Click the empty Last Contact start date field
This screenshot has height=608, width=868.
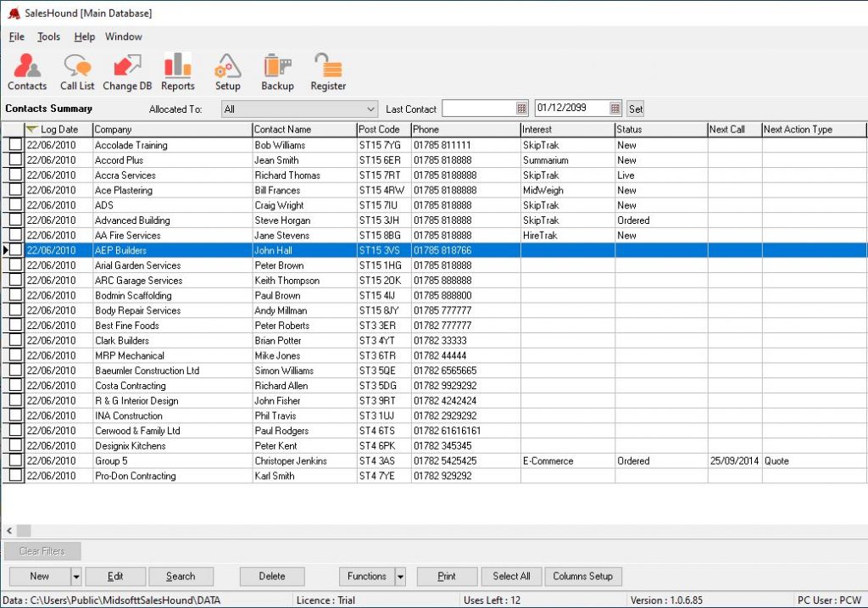(x=479, y=109)
